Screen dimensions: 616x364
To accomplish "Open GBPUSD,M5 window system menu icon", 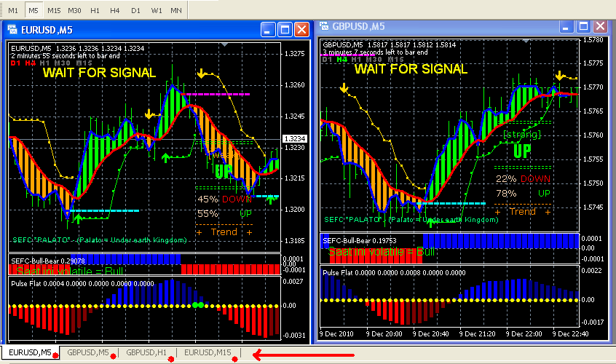I will [324, 26].
